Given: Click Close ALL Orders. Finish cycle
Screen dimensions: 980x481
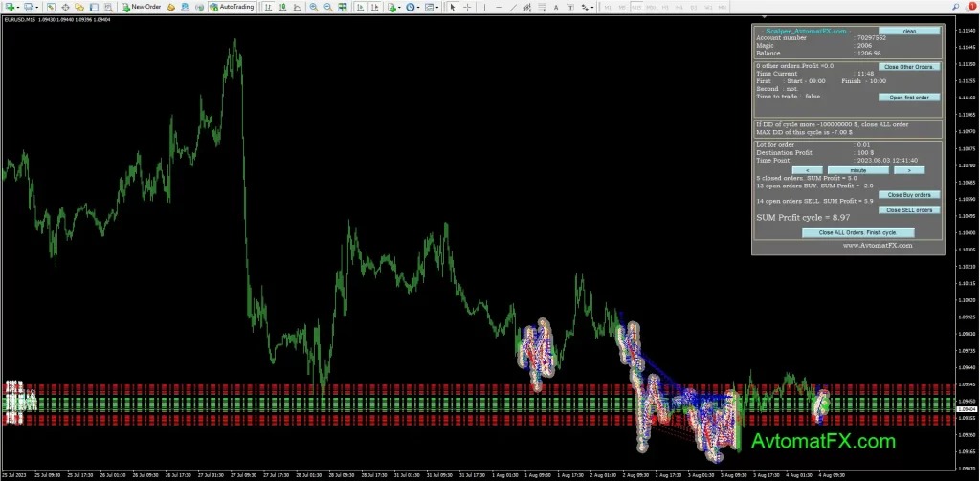Looking at the screenshot, I should [858, 232].
